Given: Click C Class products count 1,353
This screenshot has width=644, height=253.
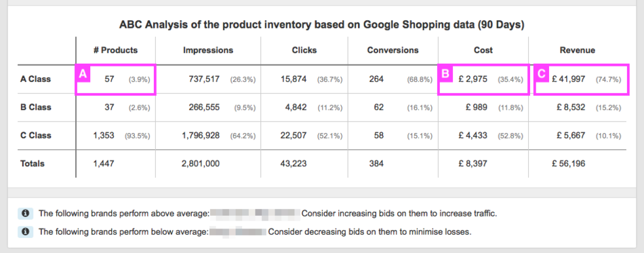Looking at the screenshot, I should (x=104, y=136).
